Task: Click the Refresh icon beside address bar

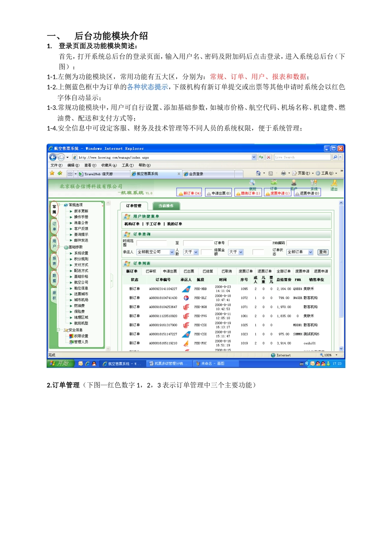Action: [x=261, y=157]
